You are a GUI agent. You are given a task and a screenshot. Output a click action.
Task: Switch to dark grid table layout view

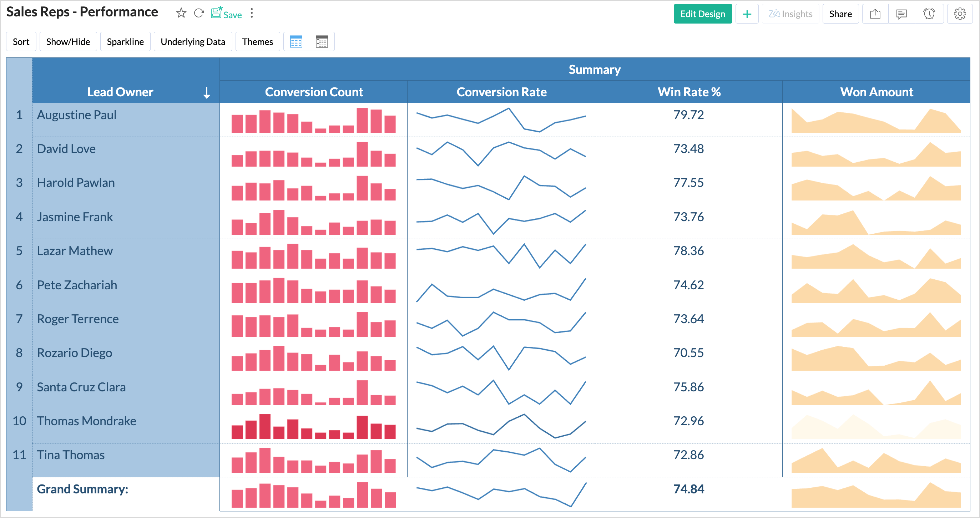[322, 41]
